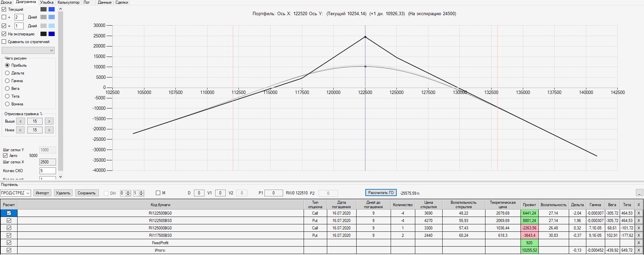Choose Дельта as the plotted value
The image size is (644, 255).
tap(7, 73)
